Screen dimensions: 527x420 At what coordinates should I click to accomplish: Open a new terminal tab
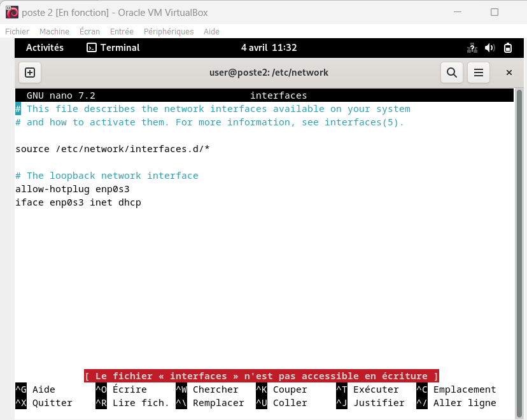coord(29,73)
